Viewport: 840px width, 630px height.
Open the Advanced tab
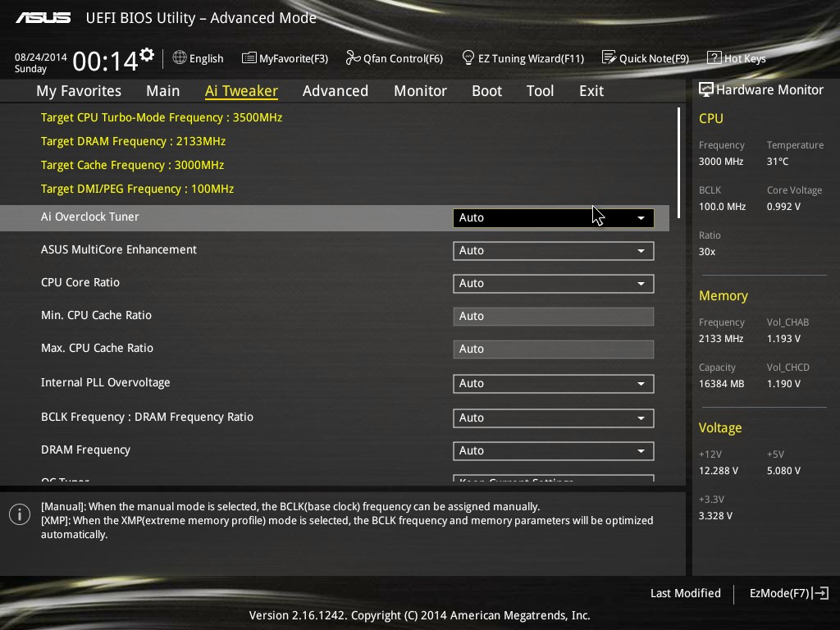coord(336,91)
